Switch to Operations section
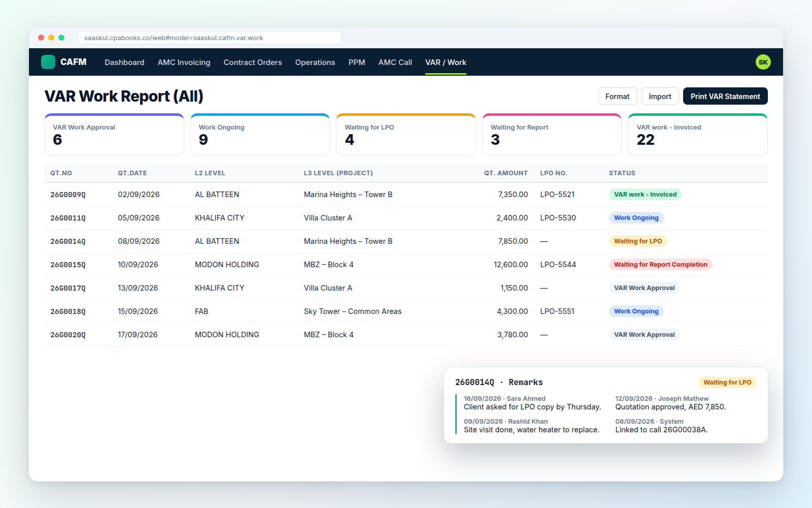Screen dimensions: 812x508 point(315,62)
